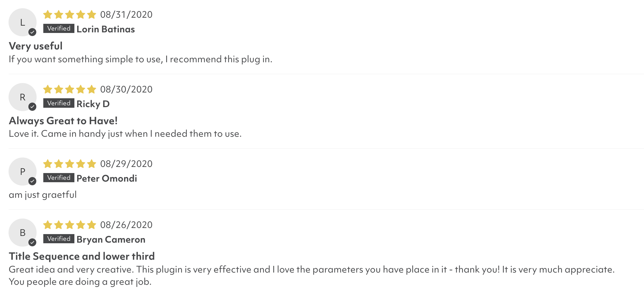Click the Verified badge beside Ricky D
644x293 pixels.
coord(59,103)
